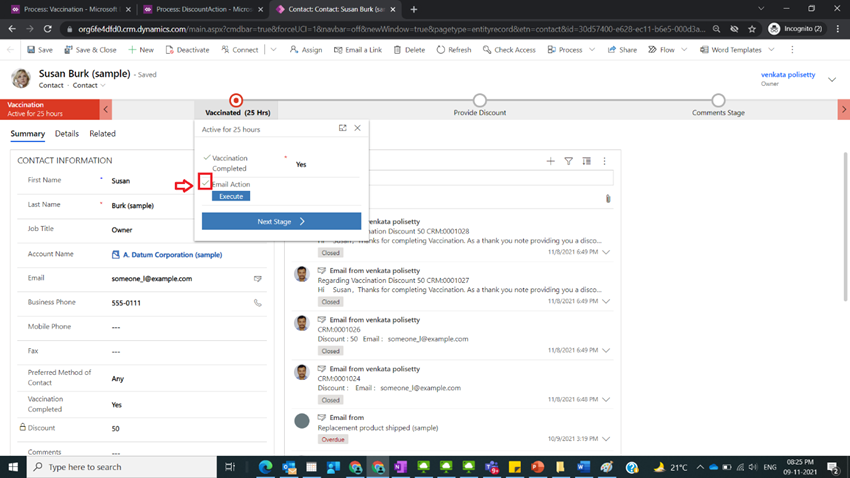The height and width of the screenshot is (478, 850).
Task: Click the Execute button
Action: [231, 196]
